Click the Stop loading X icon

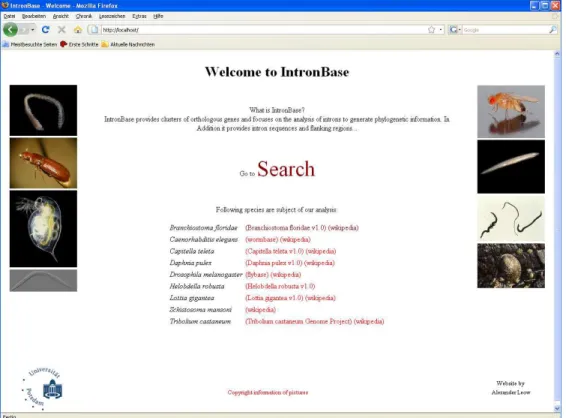[x=62, y=30]
